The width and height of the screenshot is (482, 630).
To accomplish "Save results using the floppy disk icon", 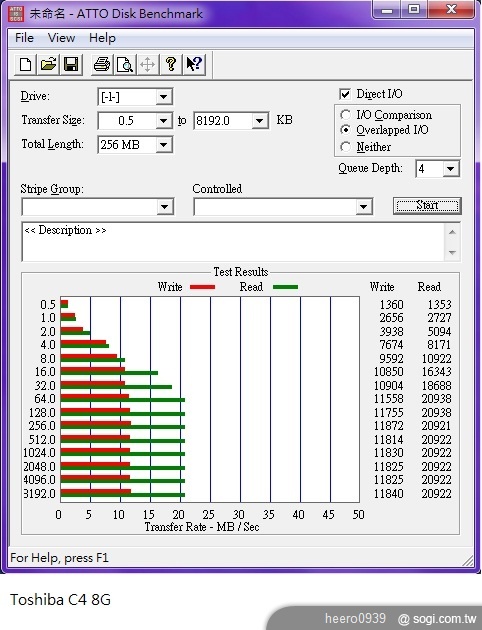I will (71, 64).
